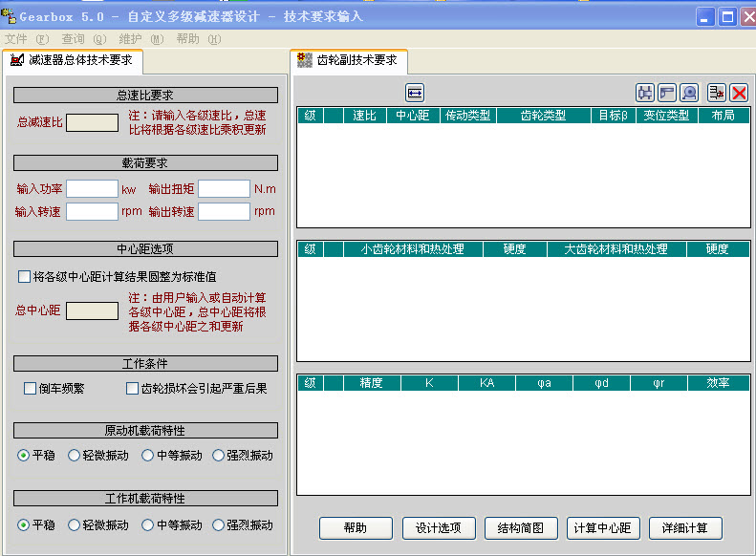Click the 计算中心距 button
The image size is (756, 556).
(x=603, y=528)
